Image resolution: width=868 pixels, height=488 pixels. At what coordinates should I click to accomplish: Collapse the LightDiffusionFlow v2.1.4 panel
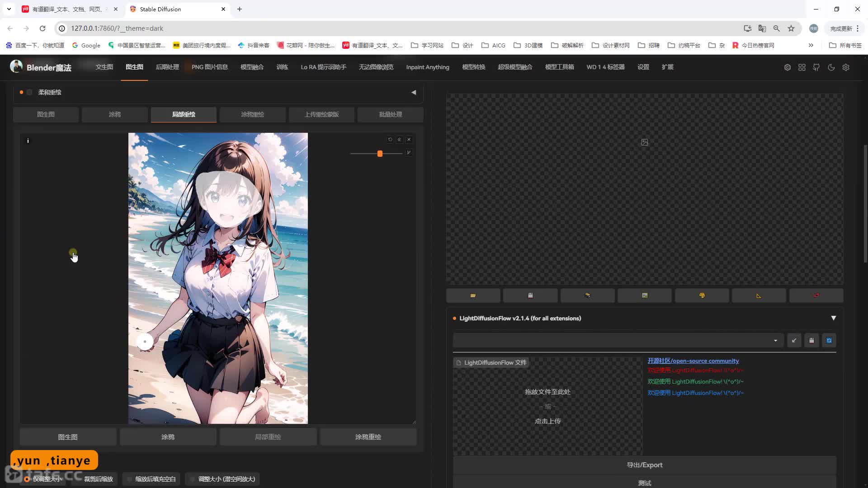[834, 318]
